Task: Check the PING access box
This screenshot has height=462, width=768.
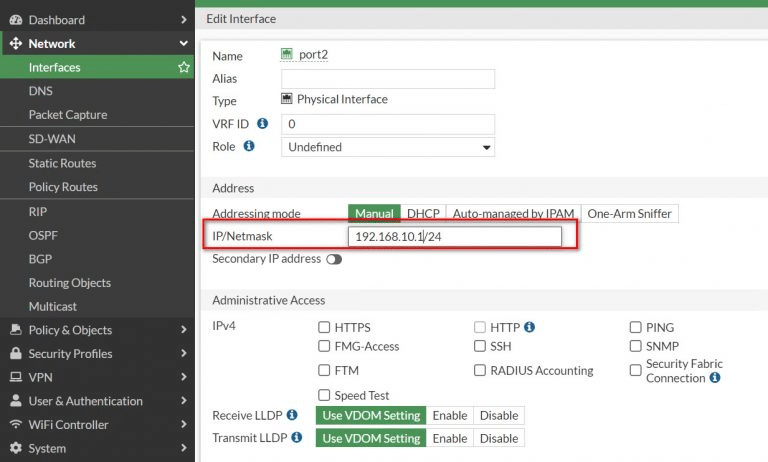Action: coord(635,327)
